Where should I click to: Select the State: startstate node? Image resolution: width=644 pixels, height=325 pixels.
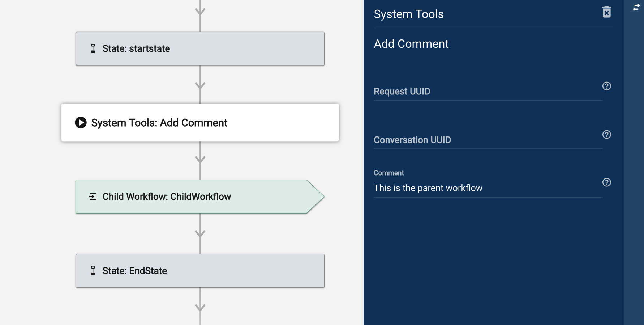coord(200,48)
